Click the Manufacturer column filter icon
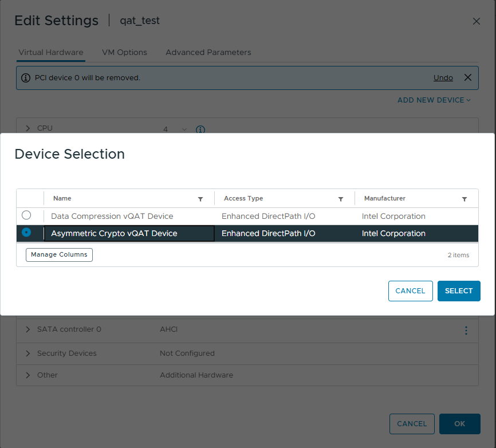Image resolution: width=496 pixels, height=448 pixels. pos(464,199)
